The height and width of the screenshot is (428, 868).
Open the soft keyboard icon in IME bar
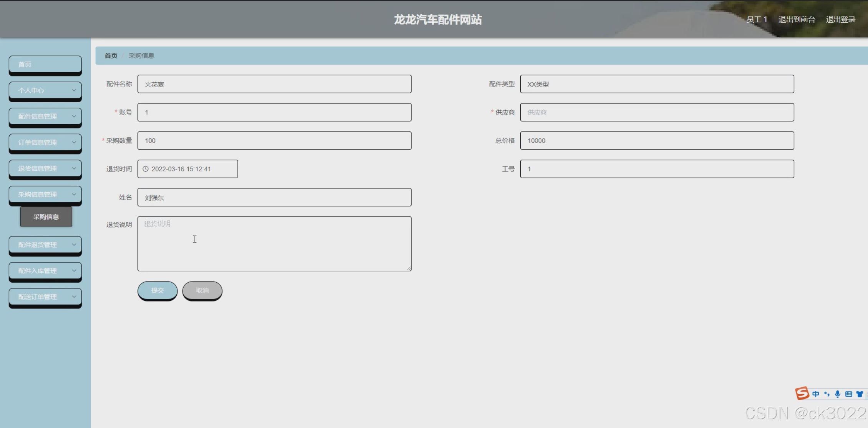(x=849, y=394)
